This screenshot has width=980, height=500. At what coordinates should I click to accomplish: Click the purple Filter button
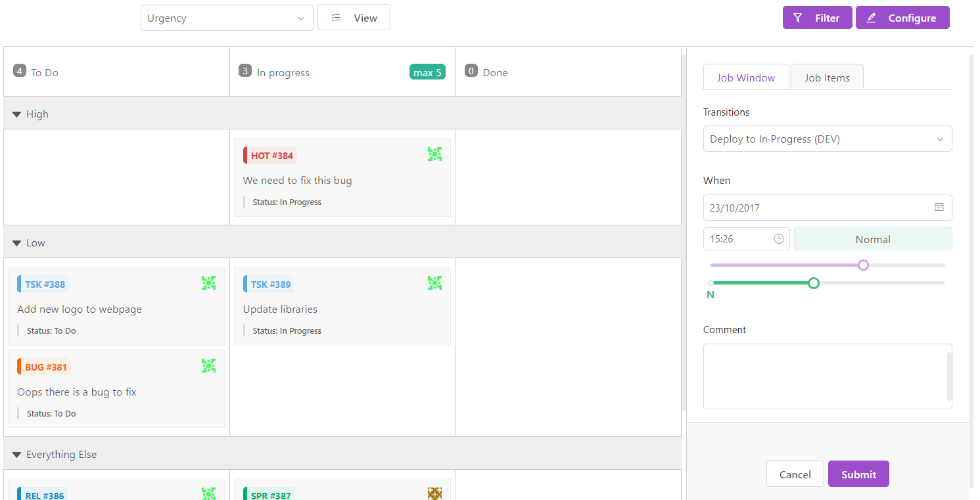pos(817,18)
